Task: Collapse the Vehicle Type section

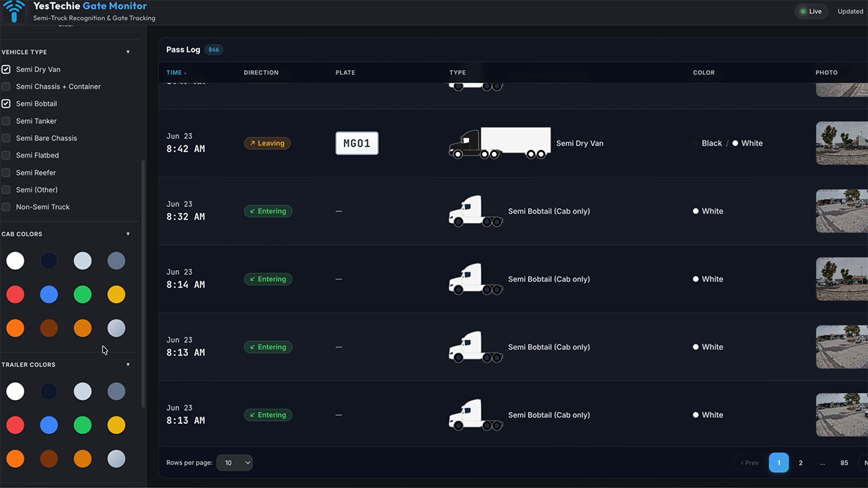Action: tap(128, 52)
